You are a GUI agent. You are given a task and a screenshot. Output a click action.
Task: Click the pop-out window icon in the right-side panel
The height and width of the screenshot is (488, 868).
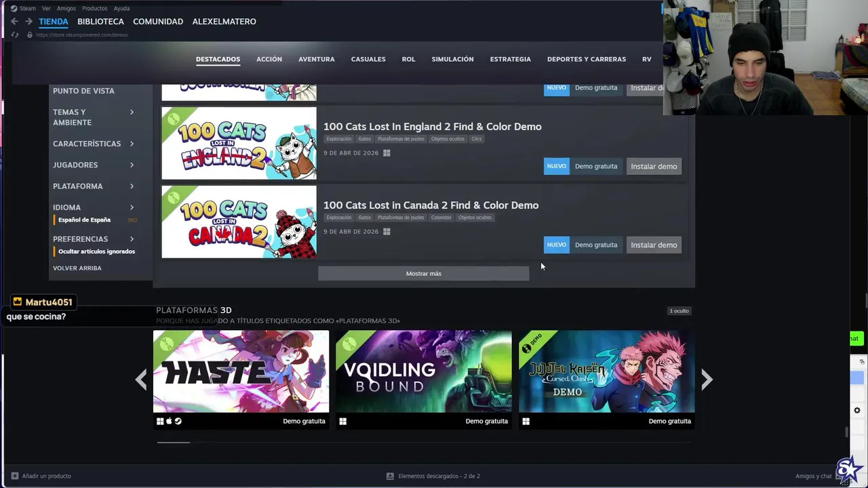pos(862,362)
